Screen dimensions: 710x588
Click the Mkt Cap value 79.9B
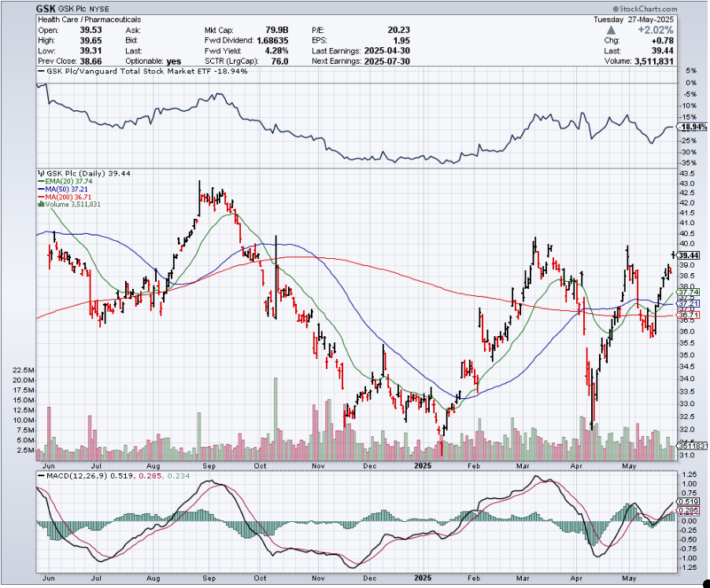point(276,31)
